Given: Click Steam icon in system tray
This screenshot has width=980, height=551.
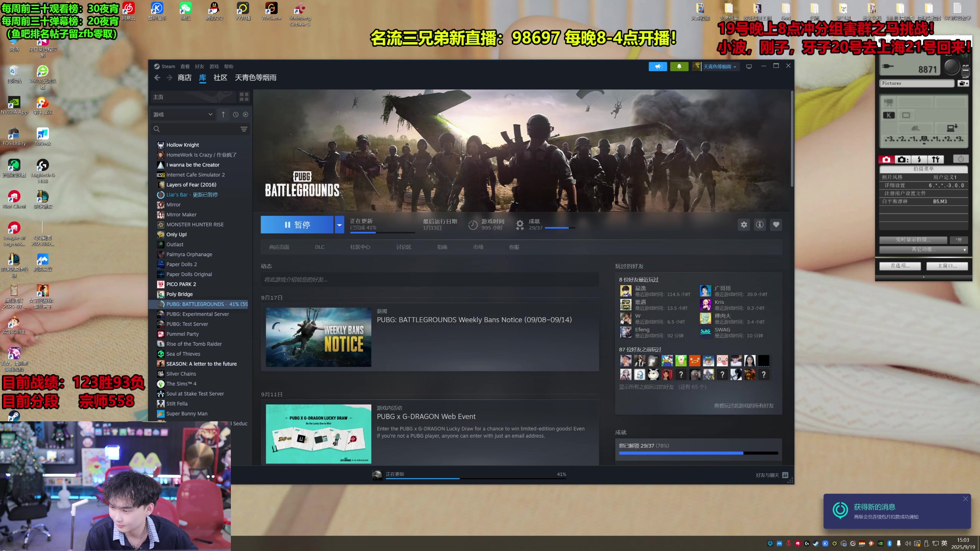Looking at the screenshot, I should pos(816,544).
